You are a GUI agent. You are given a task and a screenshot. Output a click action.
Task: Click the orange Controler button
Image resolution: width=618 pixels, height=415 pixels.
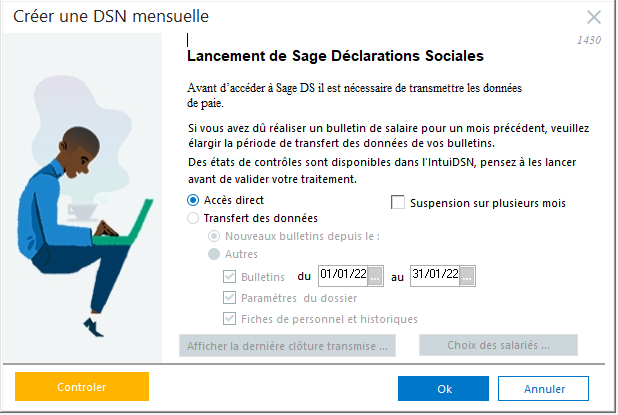point(82,387)
